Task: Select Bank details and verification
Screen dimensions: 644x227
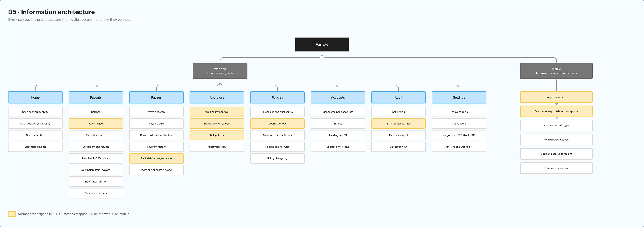Action: pyautogui.click(x=156, y=135)
